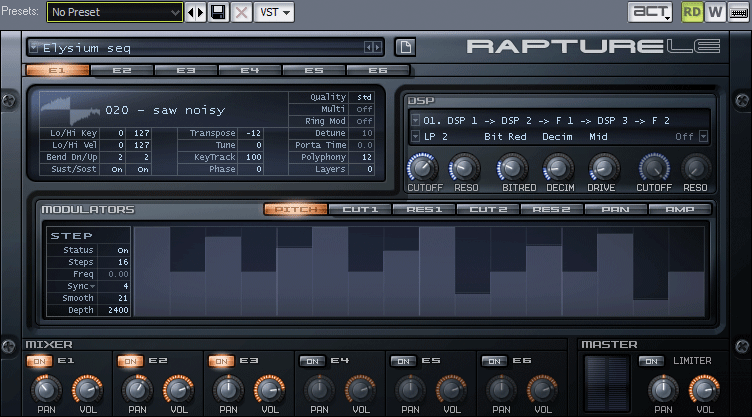752x417 pixels.
Task: Click the E4 VOL knob
Action: [360, 390]
